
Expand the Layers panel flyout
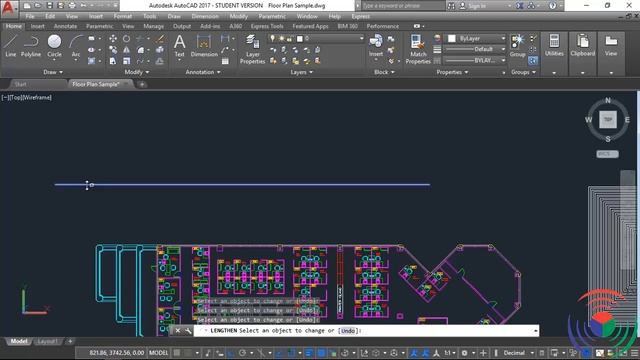(x=302, y=72)
